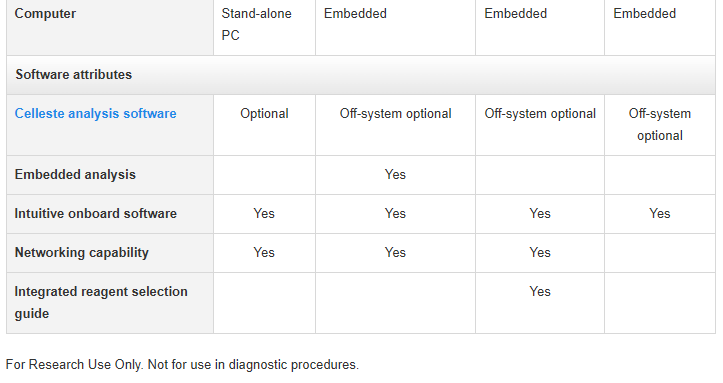Viewport: 723px width, 383px height.
Task: Click the Optional cell for Celleste software
Action: tap(264, 113)
